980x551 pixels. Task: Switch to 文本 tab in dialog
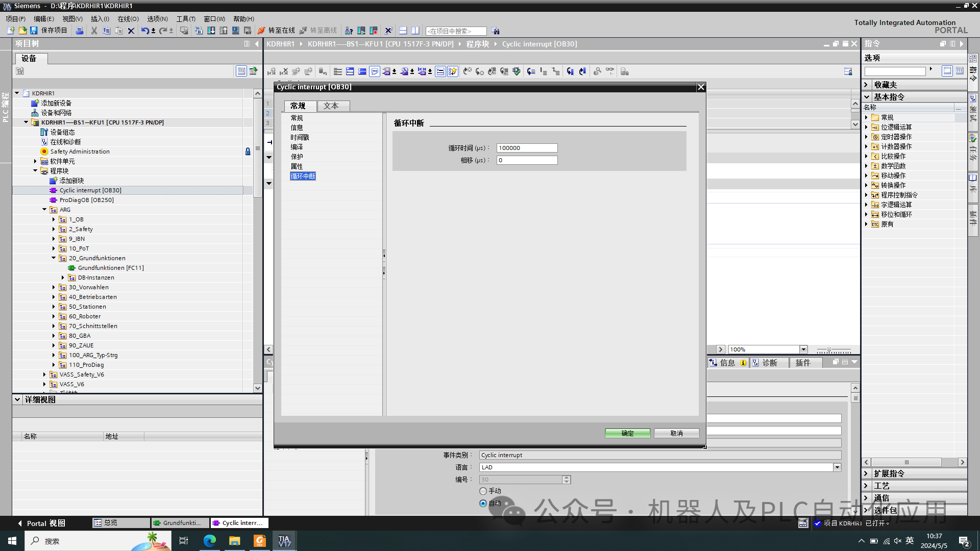coord(333,106)
